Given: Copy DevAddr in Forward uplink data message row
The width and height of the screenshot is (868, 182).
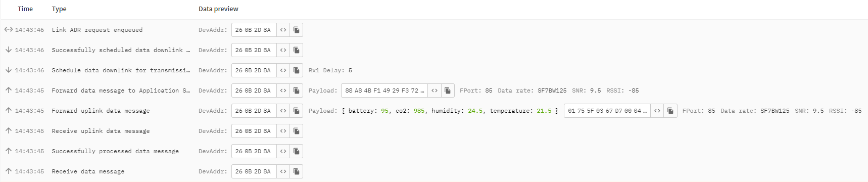Looking at the screenshot, I should 297,111.
